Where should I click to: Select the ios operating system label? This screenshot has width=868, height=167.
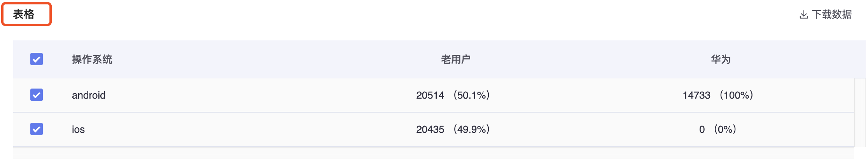pyautogui.click(x=78, y=129)
